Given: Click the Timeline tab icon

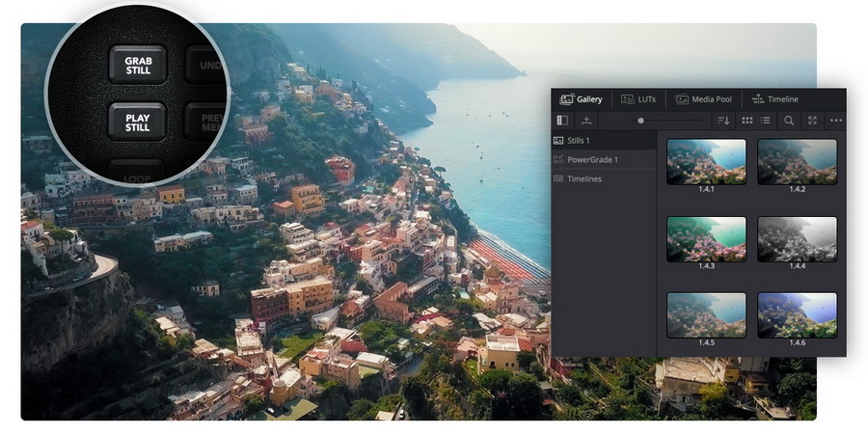Looking at the screenshot, I should [758, 99].
